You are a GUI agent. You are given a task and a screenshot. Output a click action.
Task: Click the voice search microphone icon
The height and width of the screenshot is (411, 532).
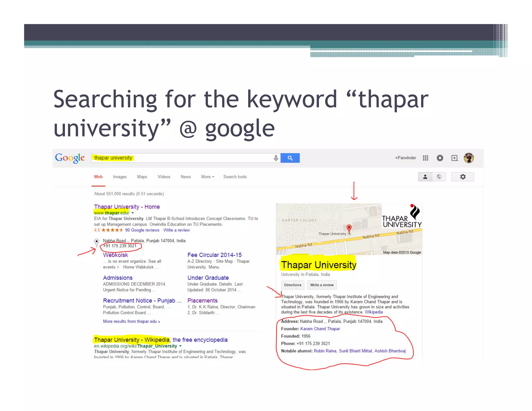coord(276,158)
